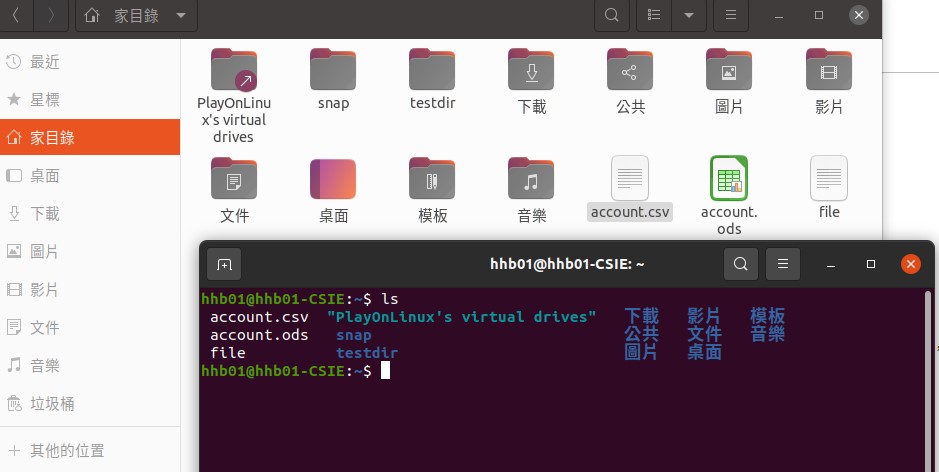Minimize the file manager window
This screenshot has height=472, width=939.
click(x=779, y=15)
